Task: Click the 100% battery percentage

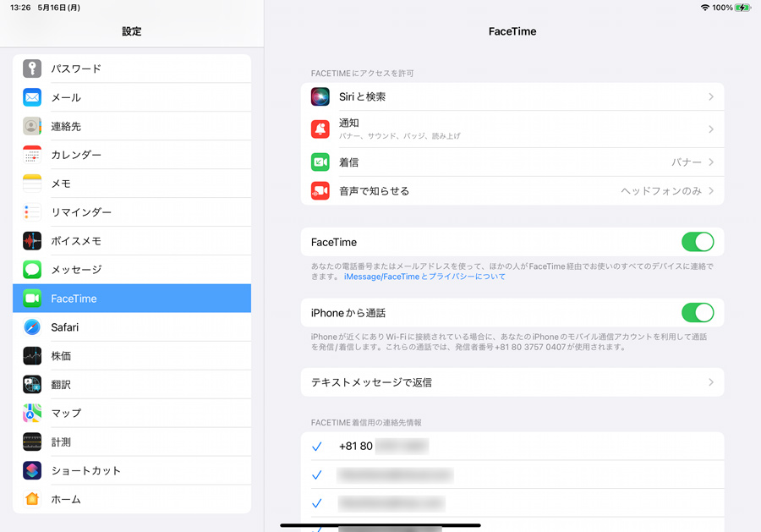Action: 722,8
